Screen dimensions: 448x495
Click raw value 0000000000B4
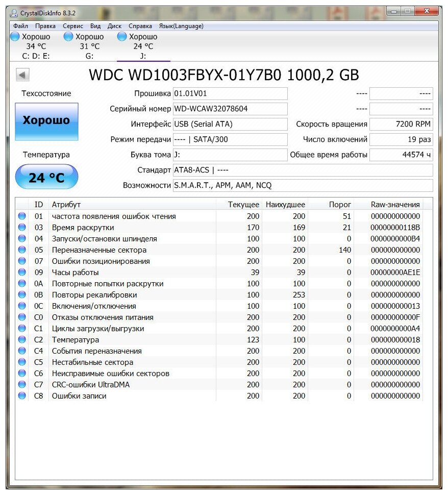[395, 239]
